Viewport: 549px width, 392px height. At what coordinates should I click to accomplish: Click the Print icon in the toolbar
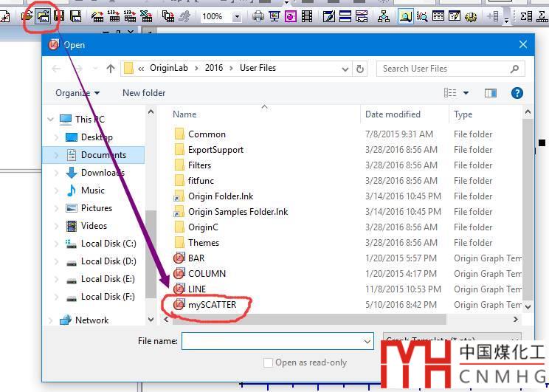click(x=258, y=16)
